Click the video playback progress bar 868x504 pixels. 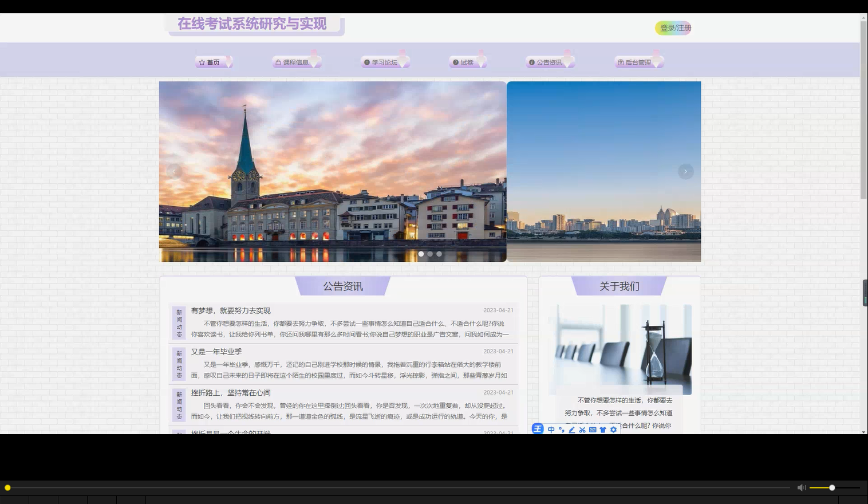(x=399, y=487)
